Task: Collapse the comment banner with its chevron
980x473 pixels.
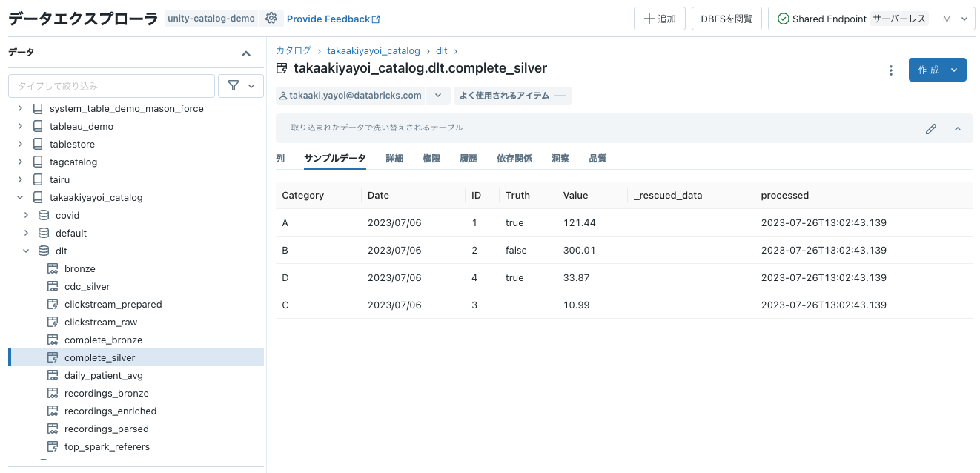Action: [x=957, y=128]
